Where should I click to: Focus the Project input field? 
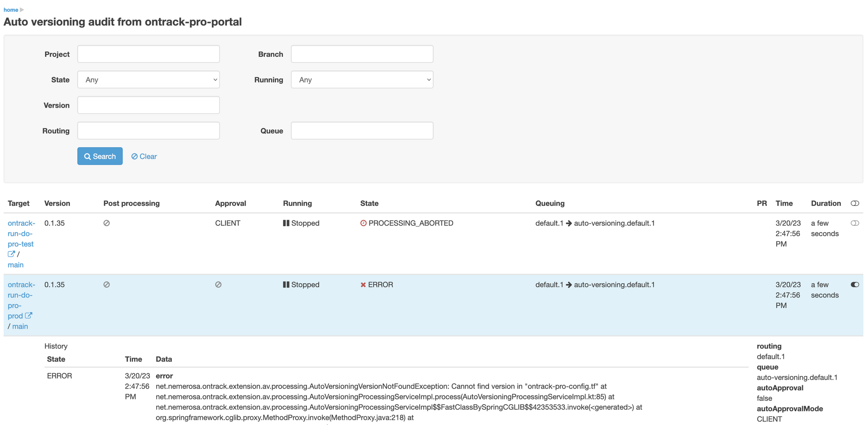click(x=148, y=54)
